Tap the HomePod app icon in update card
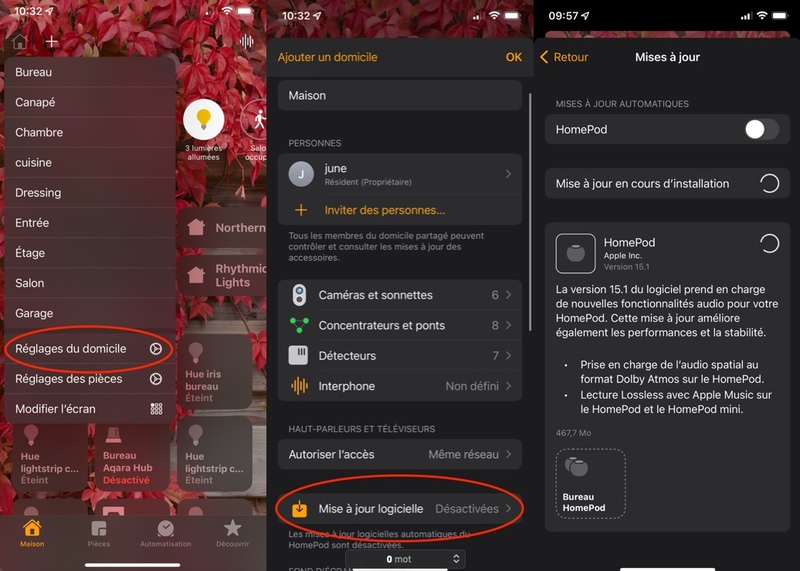 (x=576, y=254)
